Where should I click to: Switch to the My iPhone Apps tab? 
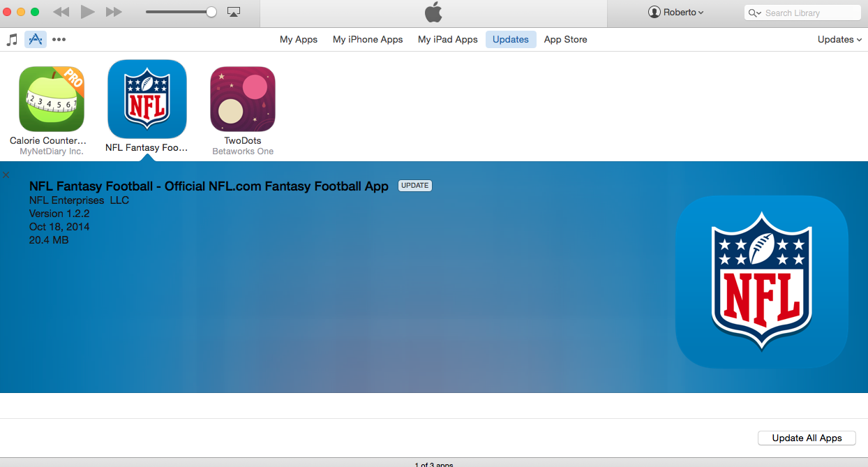(368, 39)
